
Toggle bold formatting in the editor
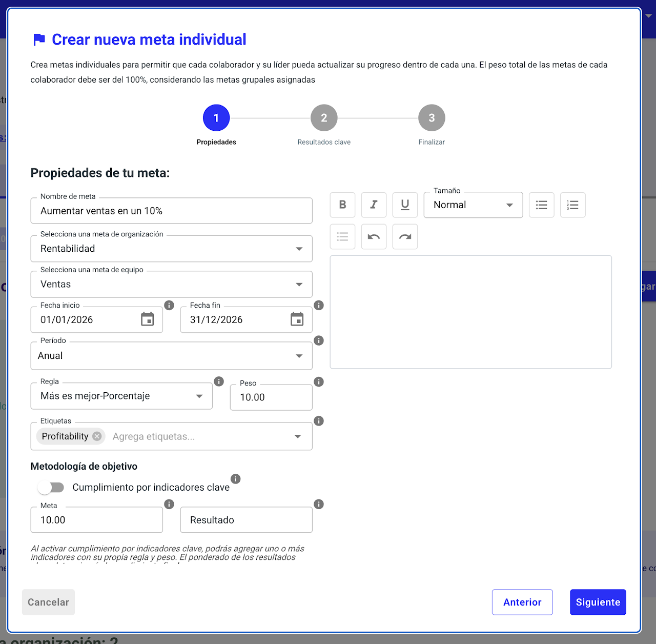[x=342, y=205]
